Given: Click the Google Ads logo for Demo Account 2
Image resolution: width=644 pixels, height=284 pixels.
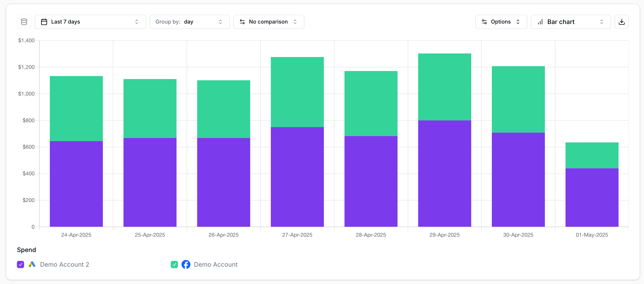Looking at the screenshot, I should pos(32,264).
